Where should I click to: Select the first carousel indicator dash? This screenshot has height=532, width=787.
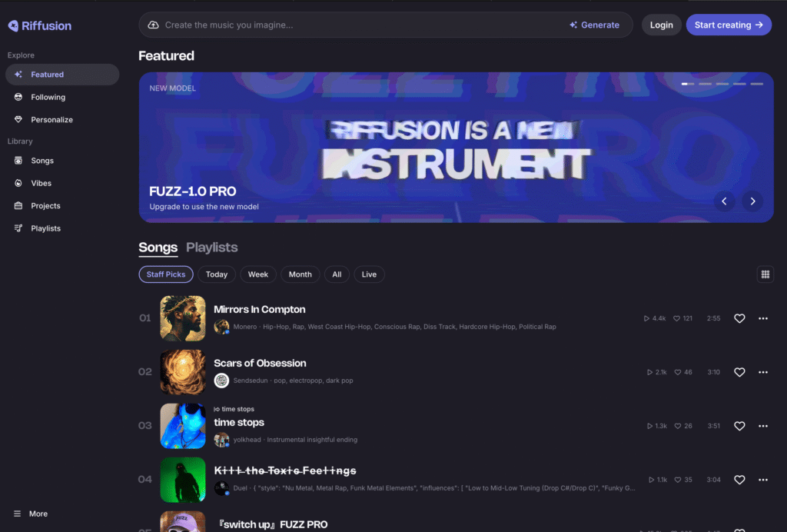[x=688, y=84]
